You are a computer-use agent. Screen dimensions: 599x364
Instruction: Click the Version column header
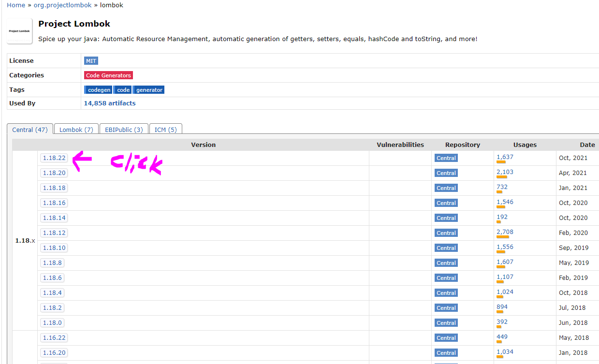click(203, 145)
